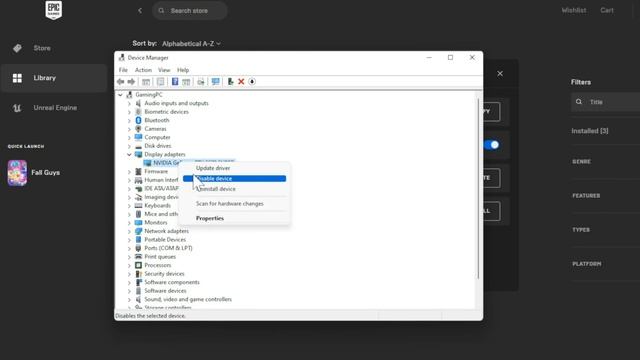Click the Disk drives icon
Image resolution: width=640 pixels, height=360 pixels.
[x=138, y=146]
